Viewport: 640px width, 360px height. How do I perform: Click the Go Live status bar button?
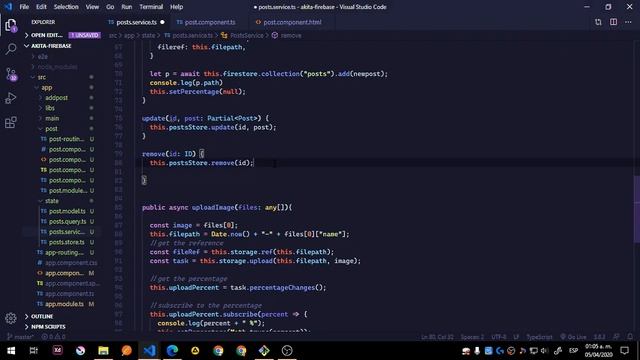click(573, 337)
